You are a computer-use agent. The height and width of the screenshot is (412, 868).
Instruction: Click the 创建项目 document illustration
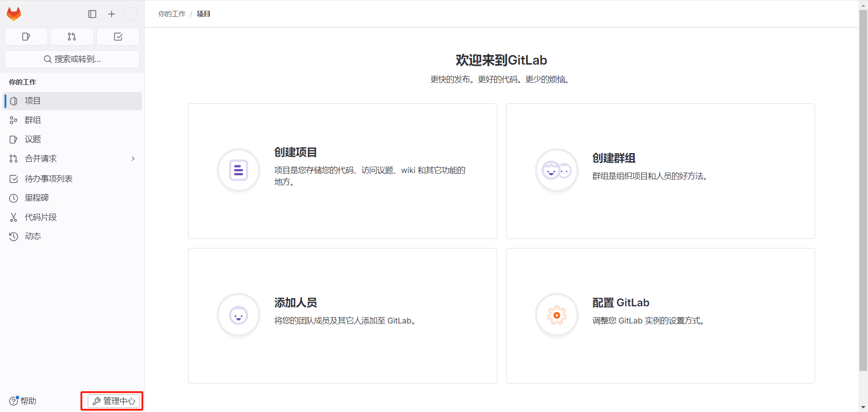click(x=239, y=170)
